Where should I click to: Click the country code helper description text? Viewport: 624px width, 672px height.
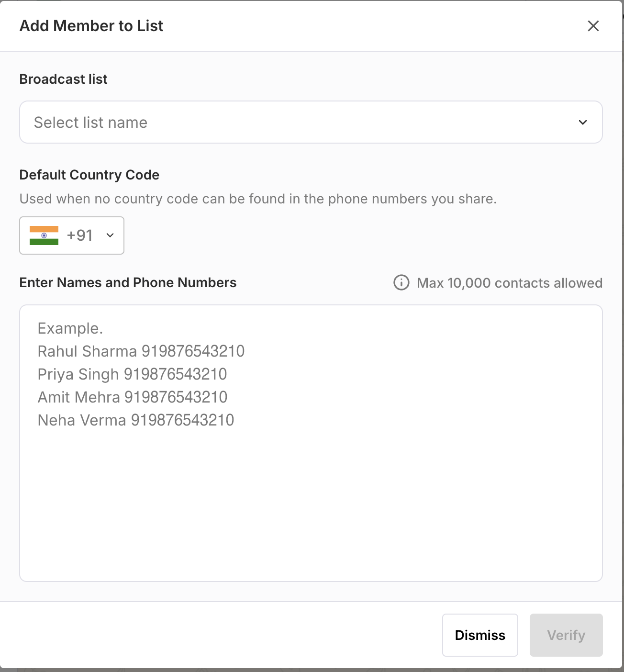pos(258,199)
